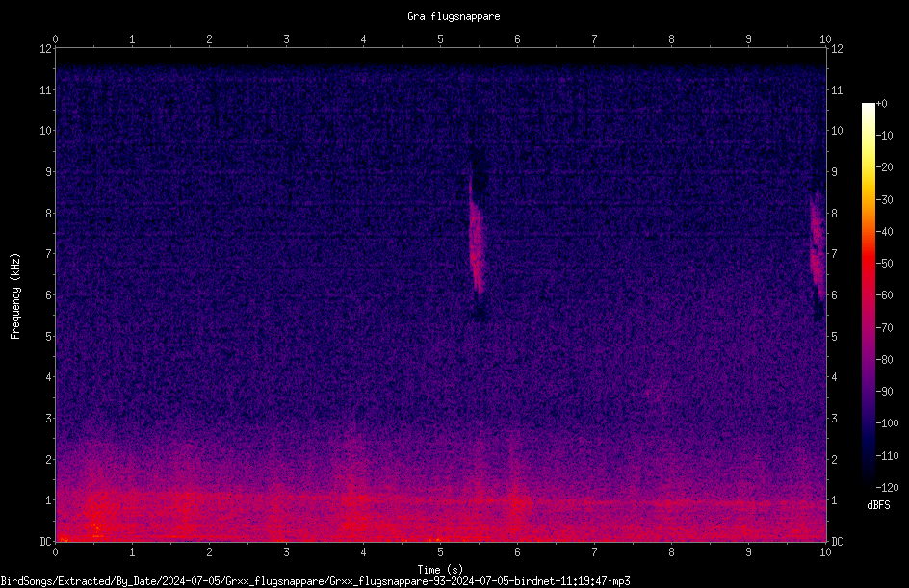Screen dimensions: 909x588
Task: Click the 'dBFS' unit label
Action: [x=878, y=505]
